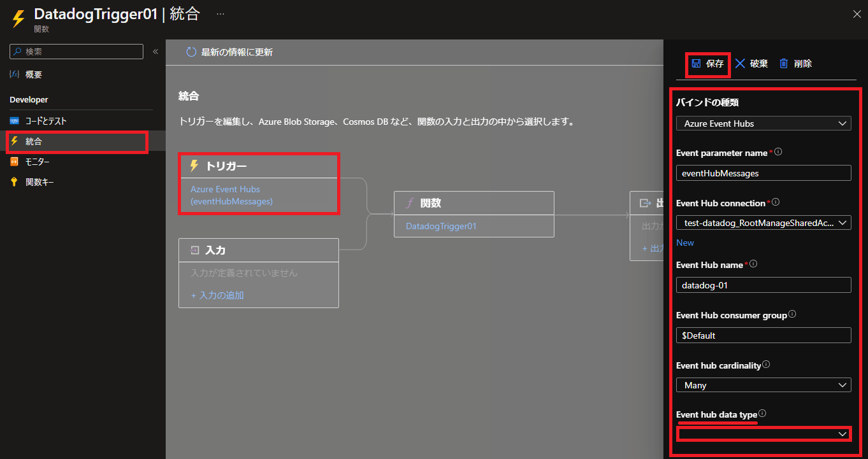Click the input (入力) card header

pos(258,250)
